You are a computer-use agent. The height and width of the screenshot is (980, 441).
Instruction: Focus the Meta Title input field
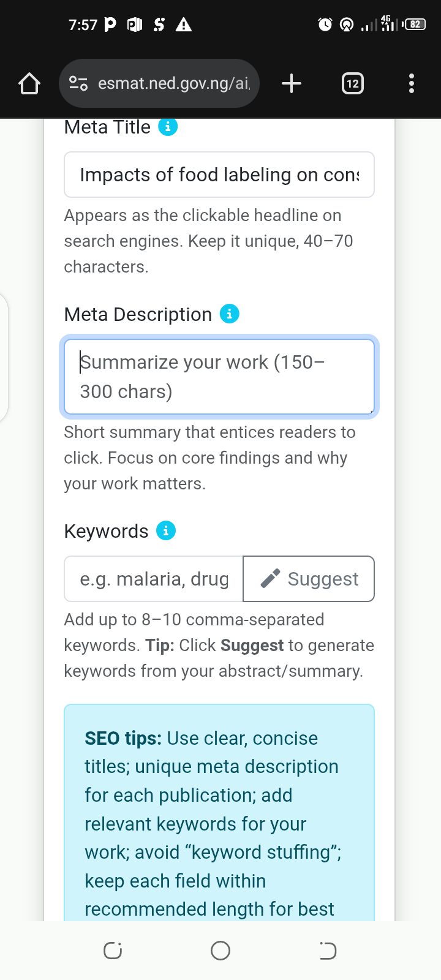tap(219, 175)
